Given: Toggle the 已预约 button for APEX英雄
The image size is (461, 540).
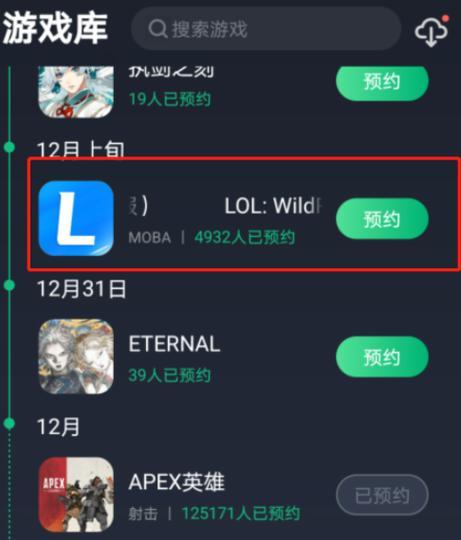Looking at the screenshot, I should (x=382, y=495).
